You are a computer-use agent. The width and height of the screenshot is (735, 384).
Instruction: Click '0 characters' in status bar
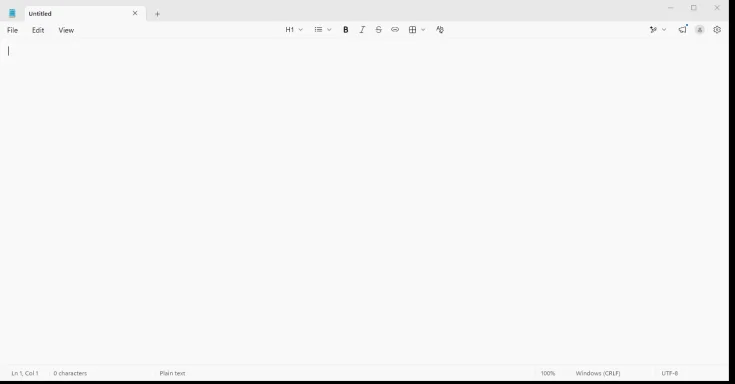coord(70,373)
